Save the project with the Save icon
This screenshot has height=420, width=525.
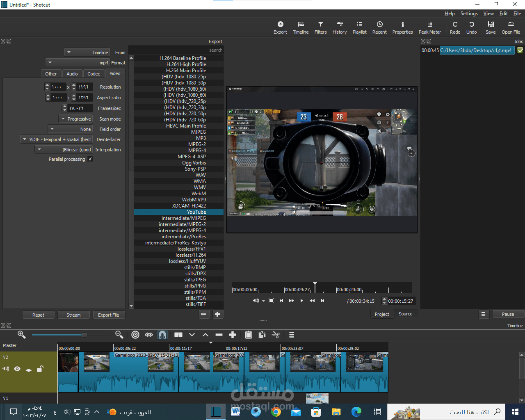point(491,27)
